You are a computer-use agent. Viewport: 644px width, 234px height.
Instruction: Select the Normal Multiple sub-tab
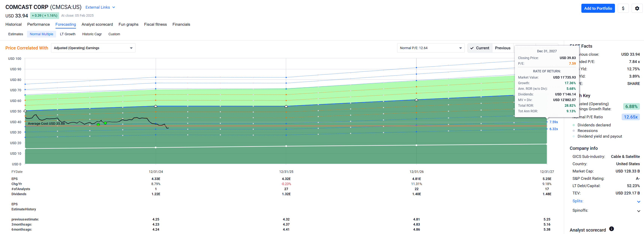41,34
